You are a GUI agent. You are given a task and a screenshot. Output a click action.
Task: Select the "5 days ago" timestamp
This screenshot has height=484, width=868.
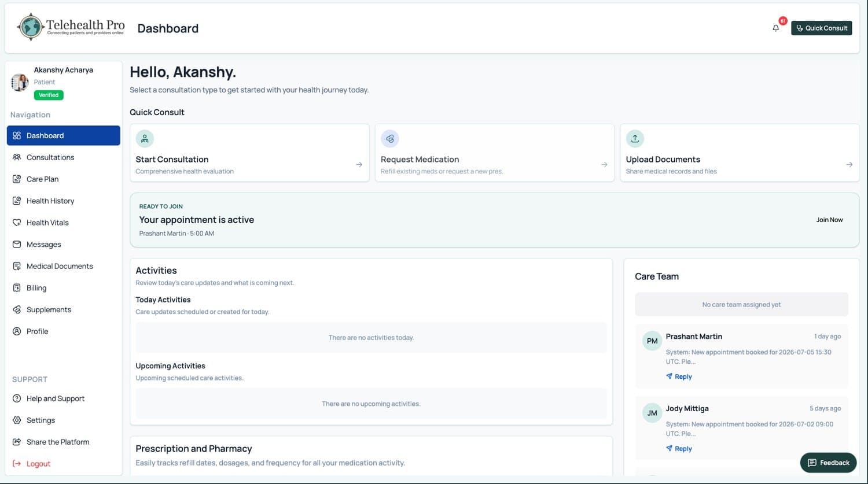(x=825, y=408)
